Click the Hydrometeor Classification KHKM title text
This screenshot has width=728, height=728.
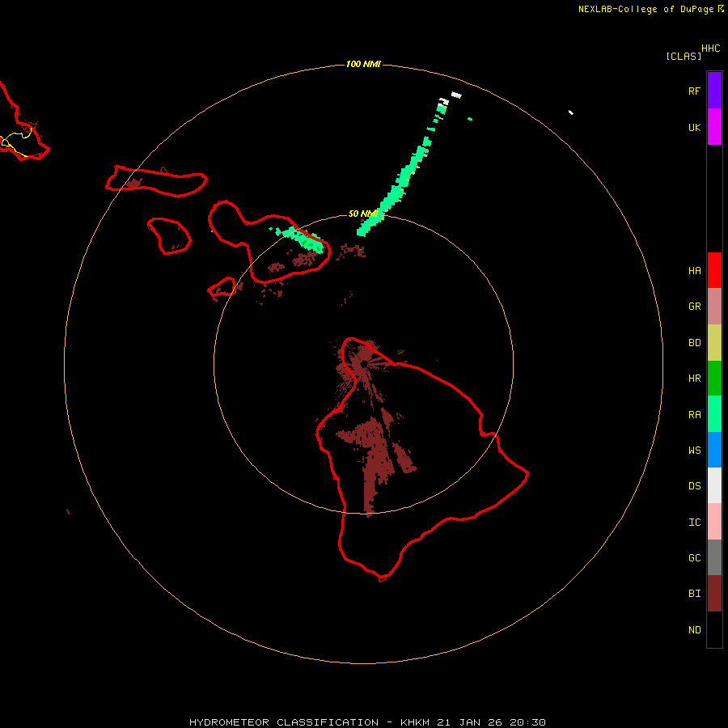pos(367,722)
